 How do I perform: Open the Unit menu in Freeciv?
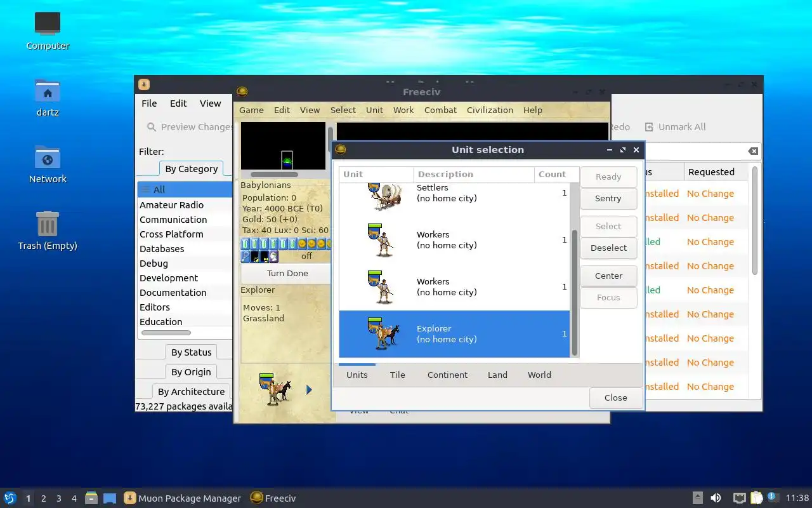(x=374, y=110)
